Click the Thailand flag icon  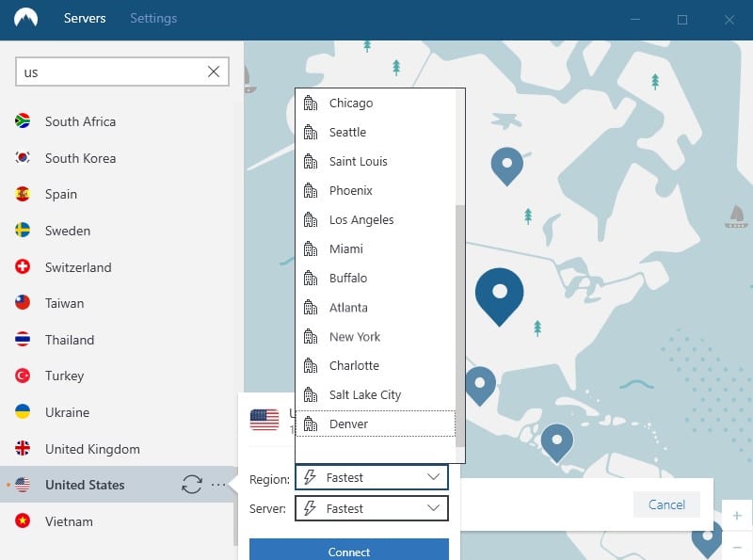coord(23,339)
